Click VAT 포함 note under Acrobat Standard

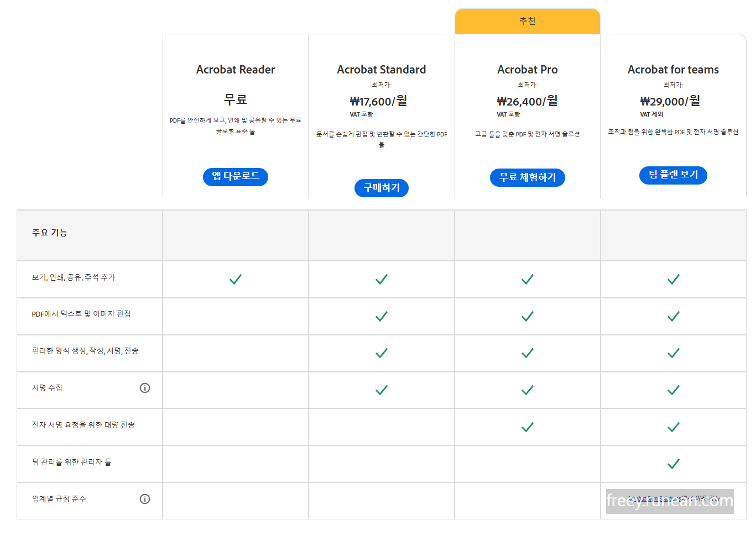click(x=361, y=114)
